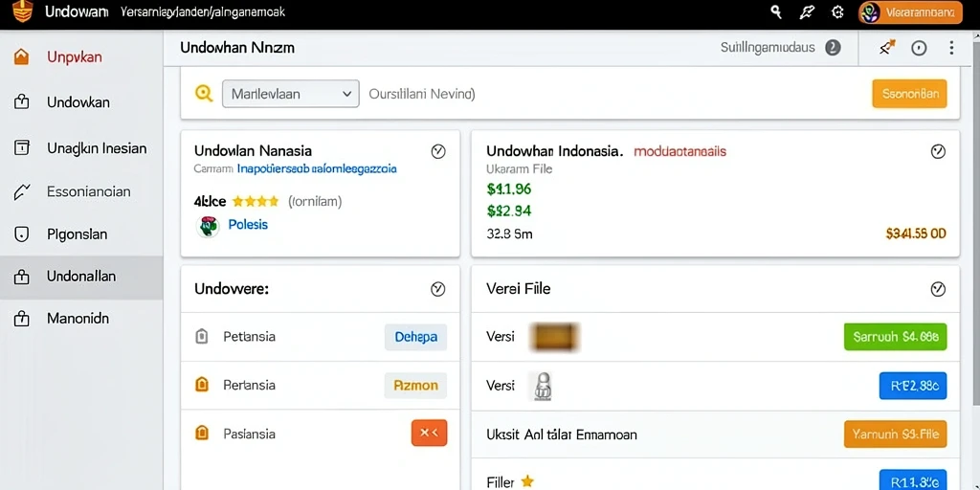The height and width of the screenshot is (490, 980).
Task: Toggle the check circle on Undowhan Indonasia card
Action: (x=938, y=151)
